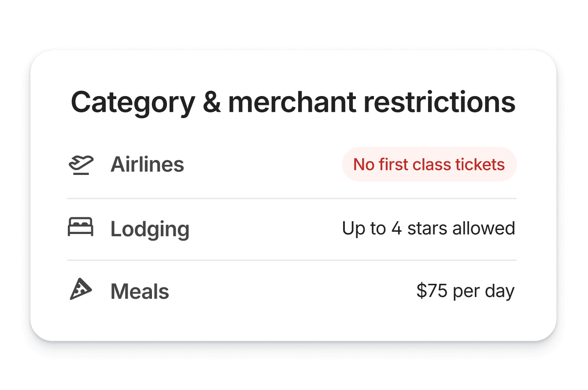
Task: Click the pizza slice icon beside Meals
Action: [81, 290]
